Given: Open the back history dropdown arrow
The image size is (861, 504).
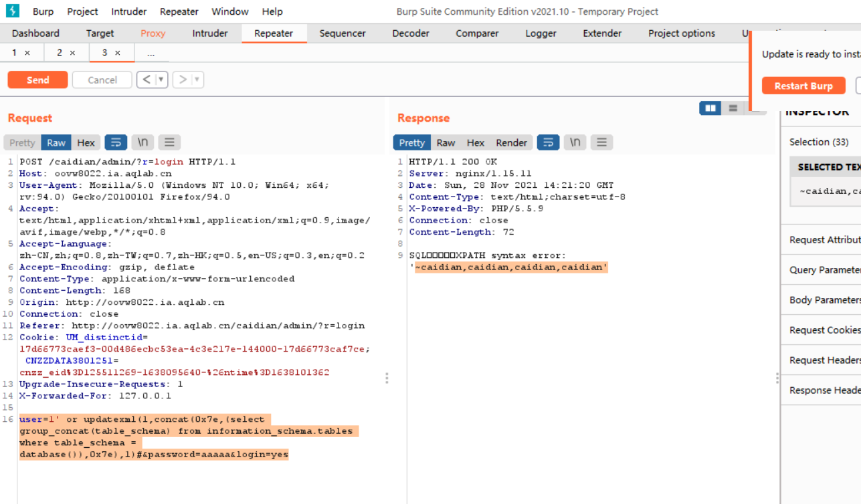Looking at the screenshot, I should [161, 80].
